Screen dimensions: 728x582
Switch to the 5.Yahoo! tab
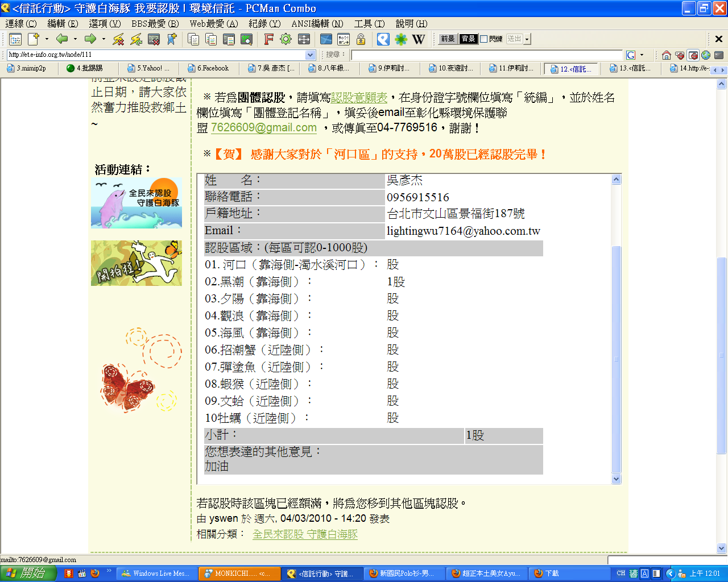(x=152, y=68)
